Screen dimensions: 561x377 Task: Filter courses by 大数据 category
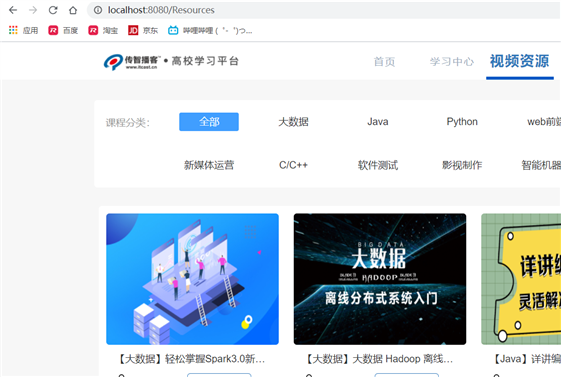(293, 122)
